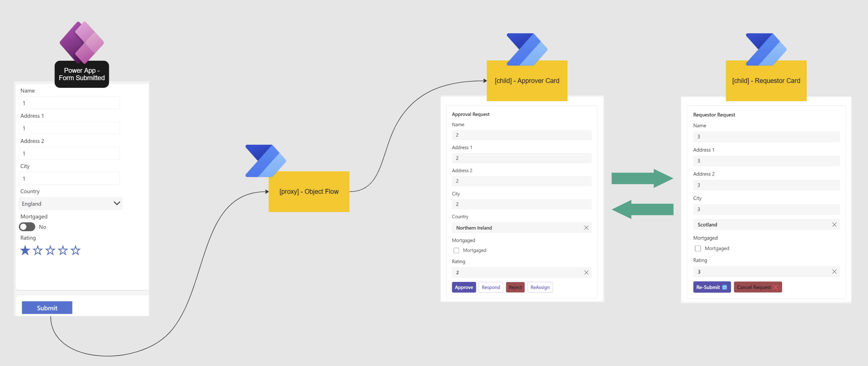This screenshot has width=868, height=366.
Task: Clear the Scotland country selection
Action: pos(835,224)
